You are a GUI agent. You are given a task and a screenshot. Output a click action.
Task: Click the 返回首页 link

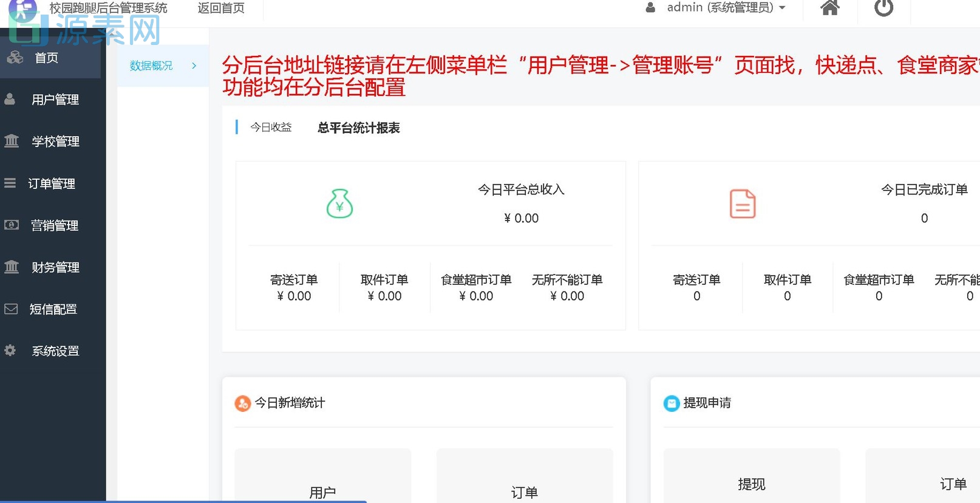(221, 9)
